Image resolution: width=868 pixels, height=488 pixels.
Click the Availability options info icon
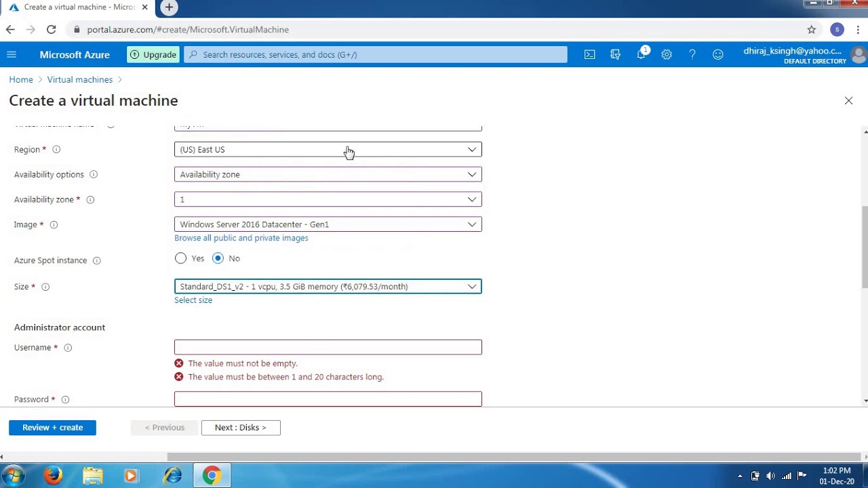94,175
